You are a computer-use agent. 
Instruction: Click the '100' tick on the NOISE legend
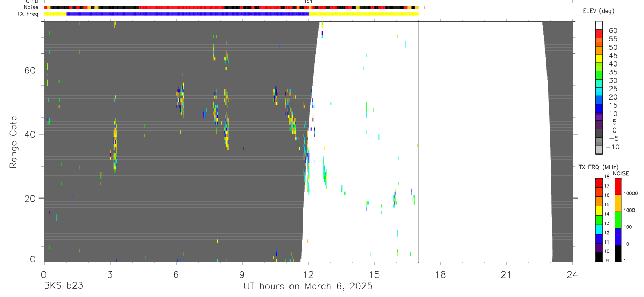point(628,227)
